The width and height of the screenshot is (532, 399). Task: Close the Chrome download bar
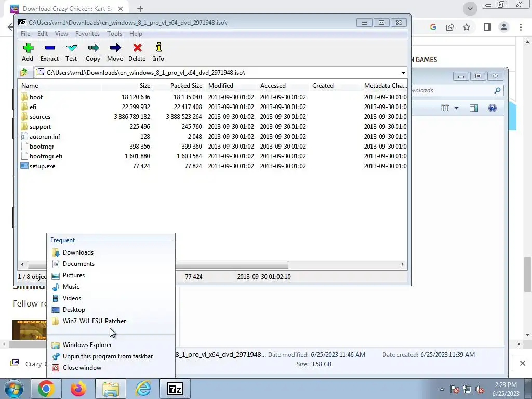point(523,363)
